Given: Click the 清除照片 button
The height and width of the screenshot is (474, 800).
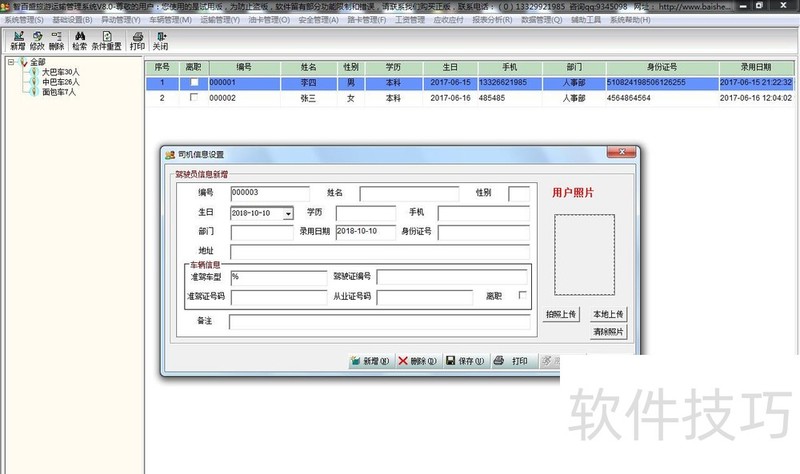Looking at the screenshot, I should coord(608,332).
